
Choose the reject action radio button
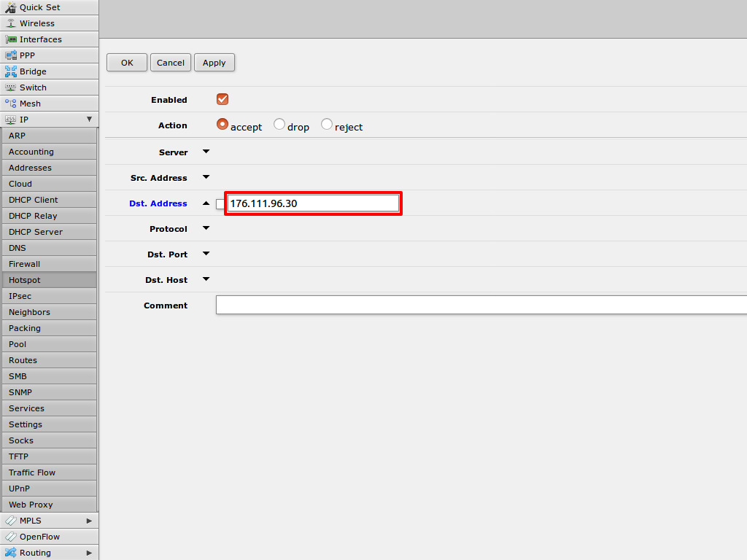pyautogui.click(x=327, y=125)
